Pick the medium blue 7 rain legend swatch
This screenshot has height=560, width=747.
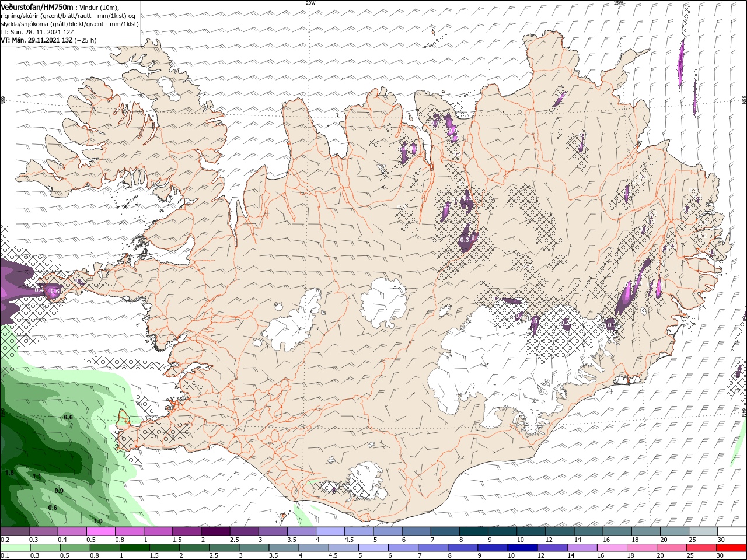pos(433,548)
